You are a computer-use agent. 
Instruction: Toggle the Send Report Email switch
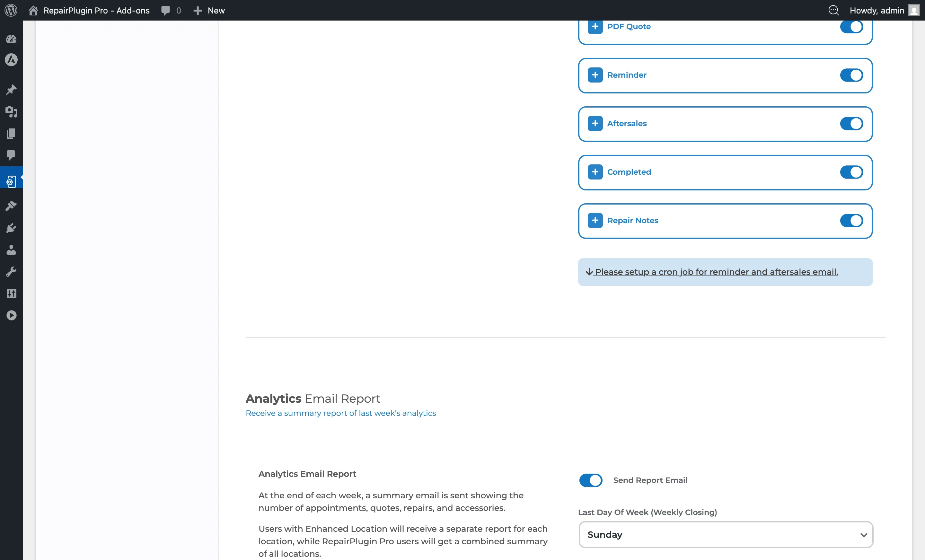coord(591,480)
